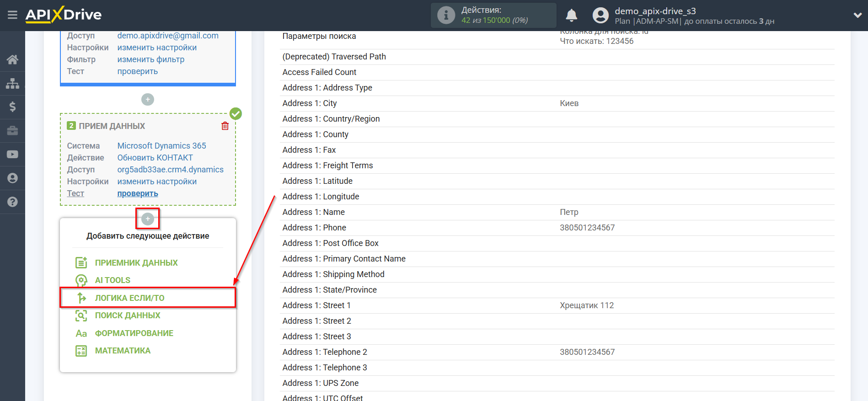Click ФОРМАТИРОВАНИЕ Aa icon

(x=81, y=333)
